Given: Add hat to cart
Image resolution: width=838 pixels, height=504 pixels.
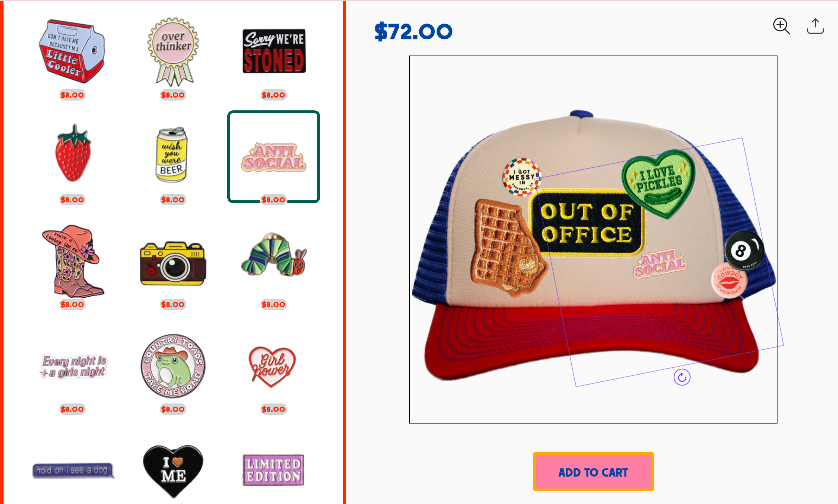Looking at the screenshot, I should click(x=593, y=472).
